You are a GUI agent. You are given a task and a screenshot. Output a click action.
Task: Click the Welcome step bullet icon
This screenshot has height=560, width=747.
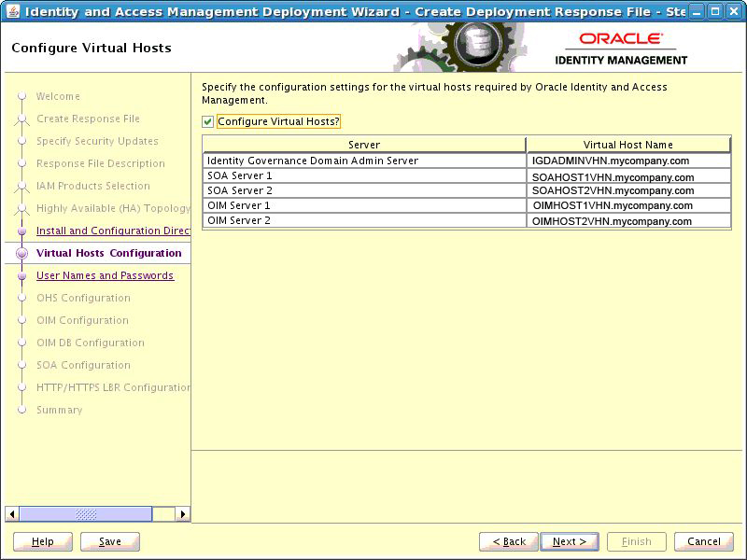pyautogui.click(x=21, y=96)
